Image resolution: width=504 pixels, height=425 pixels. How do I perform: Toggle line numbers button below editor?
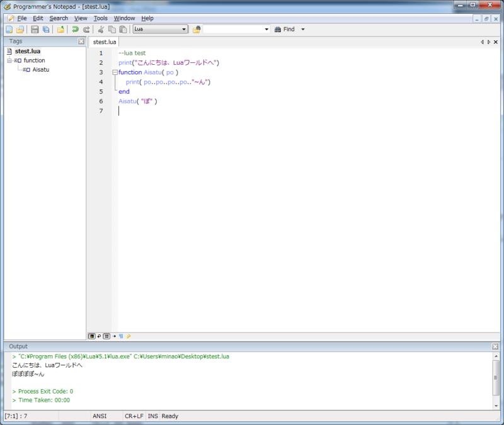tap(106, 336)
